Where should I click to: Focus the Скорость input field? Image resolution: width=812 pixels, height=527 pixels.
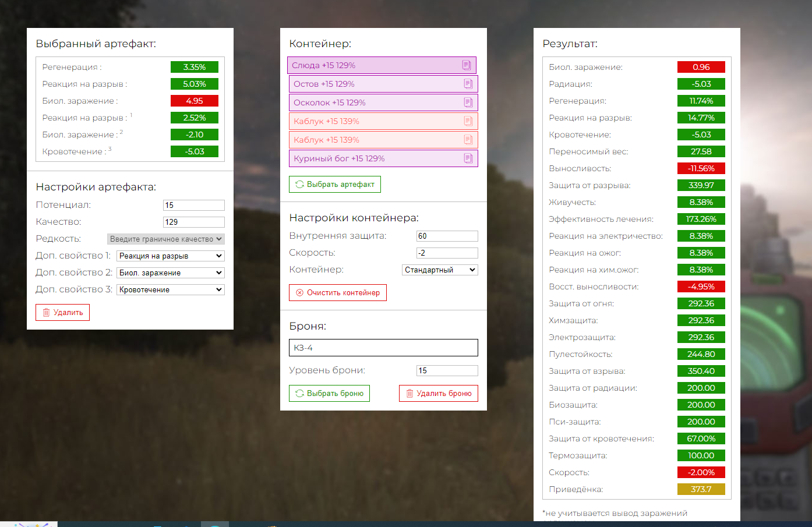coord(447,253)
